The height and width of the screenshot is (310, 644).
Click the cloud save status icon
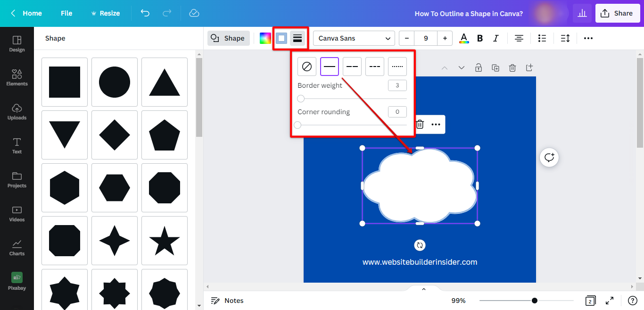point(194,13)
